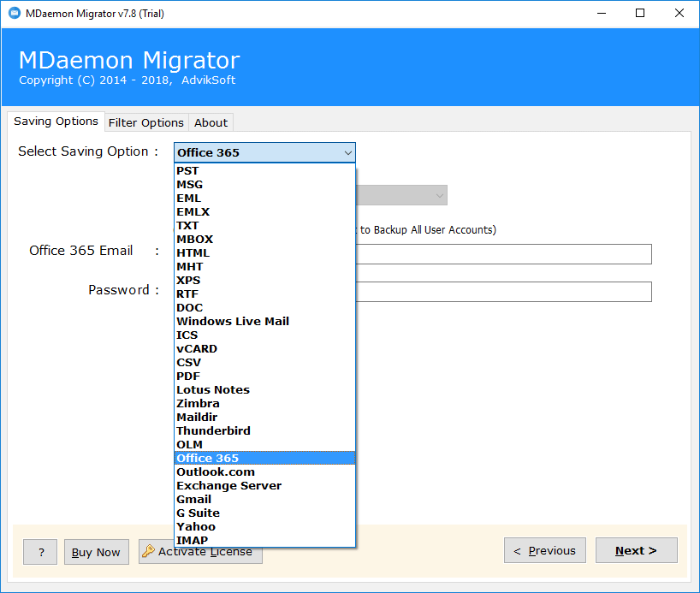
Task: Maximize the MDaemon Migrator window
Action: coord(640,14)
